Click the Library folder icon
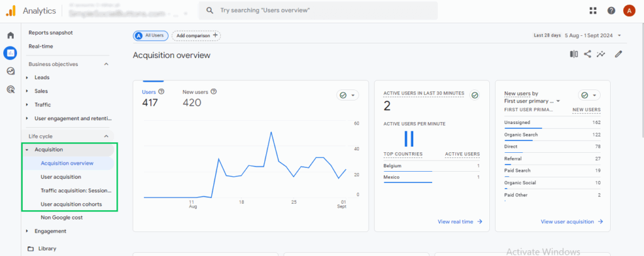This screenshot has height=256, width=644. click(31, 248)
